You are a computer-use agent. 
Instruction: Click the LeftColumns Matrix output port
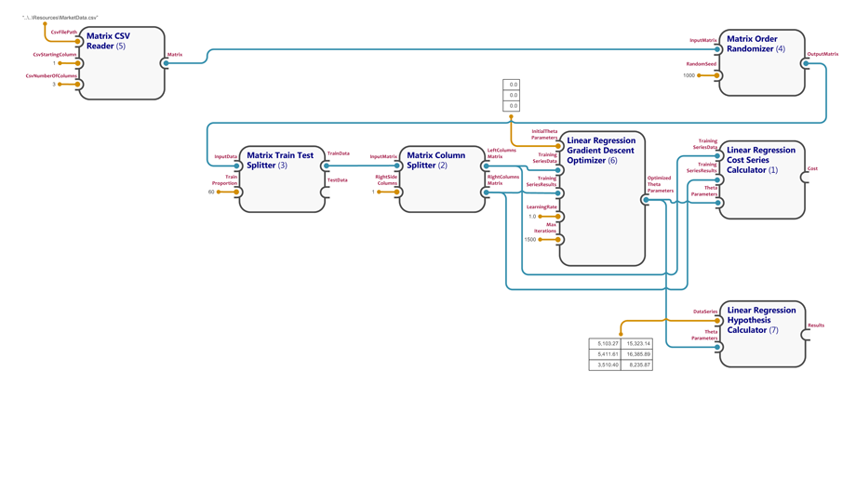tap(486, 166)
